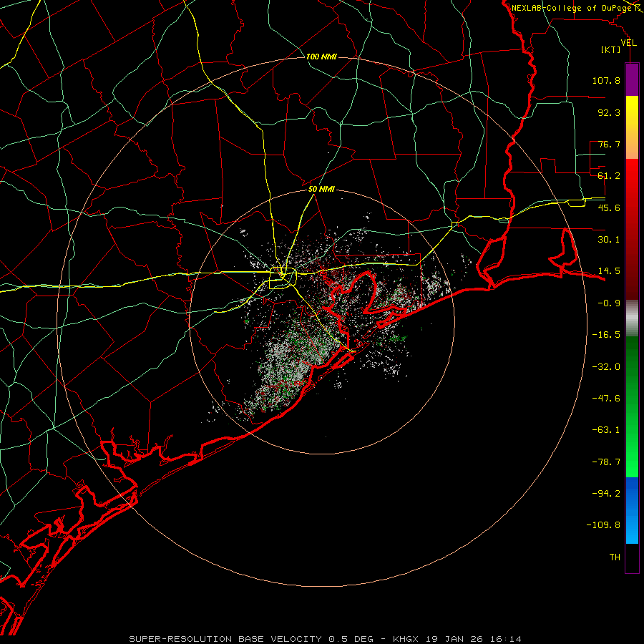Click the 50 NMI range ring label

(x=321, y=189)
